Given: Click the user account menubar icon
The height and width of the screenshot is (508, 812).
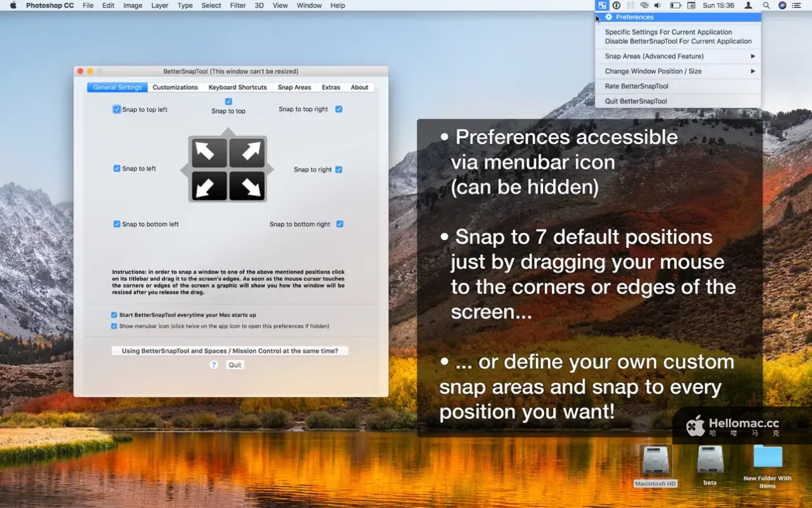Looking at the screenshot, I should (749, 5).
